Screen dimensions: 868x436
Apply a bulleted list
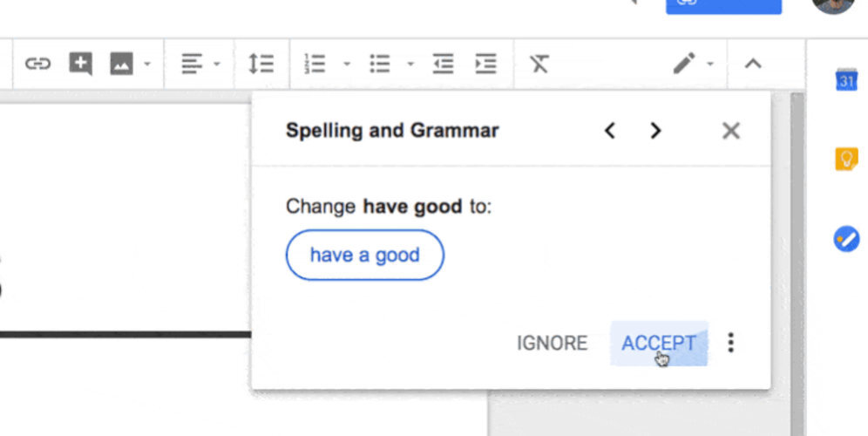(380, 64)
